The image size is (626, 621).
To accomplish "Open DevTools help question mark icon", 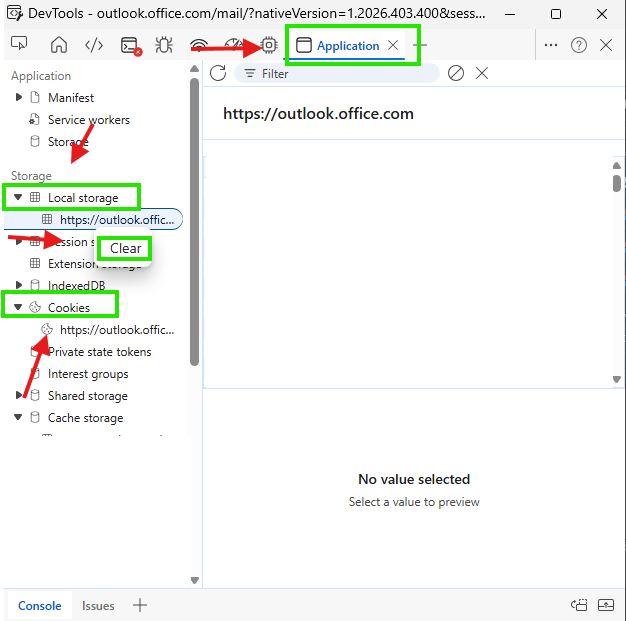I will click(x=578, y=45).
